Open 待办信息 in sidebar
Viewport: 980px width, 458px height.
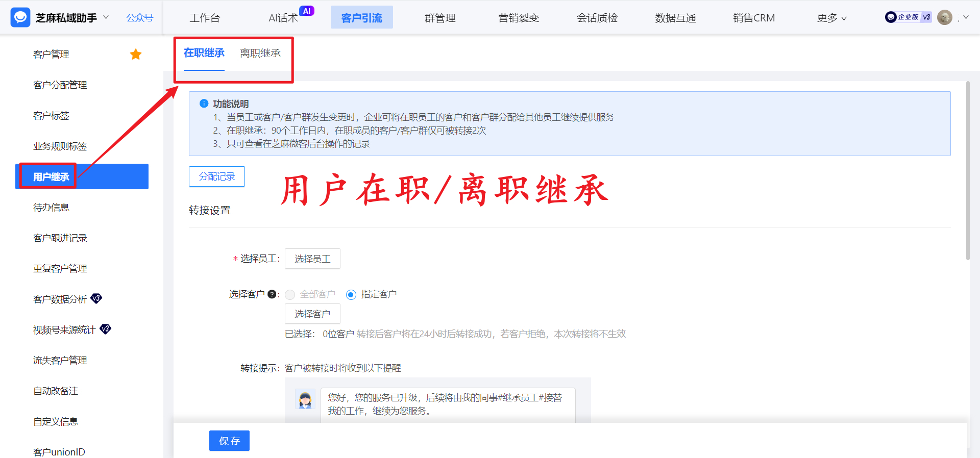coord(51,207)
